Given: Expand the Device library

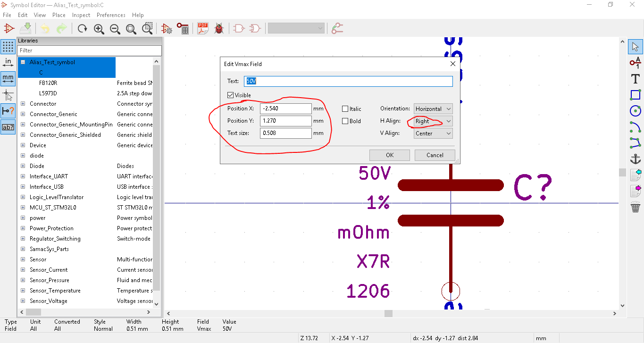Looking at the screenshot, I should click(x=23, y=145).
